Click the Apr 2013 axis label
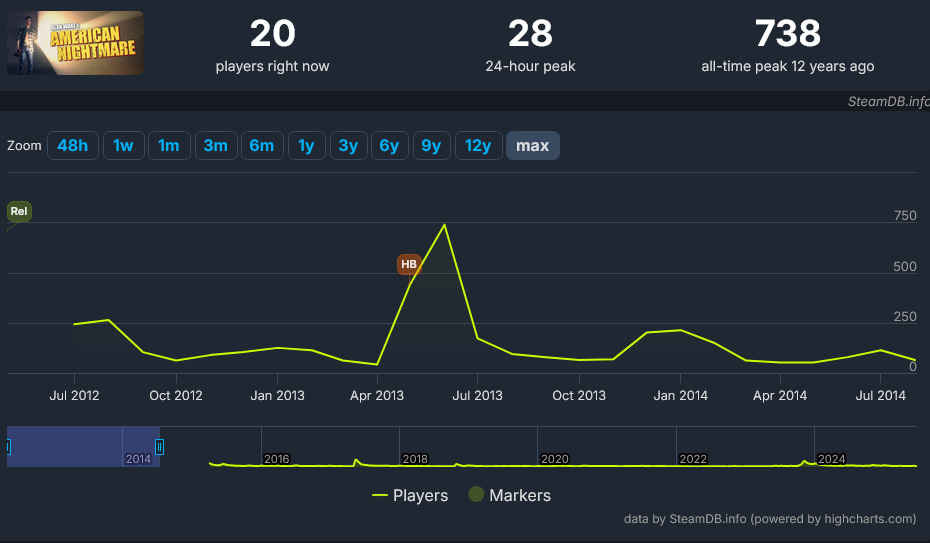Image resolution: width=930 pixels, height=543 pixels. (377, 395)
